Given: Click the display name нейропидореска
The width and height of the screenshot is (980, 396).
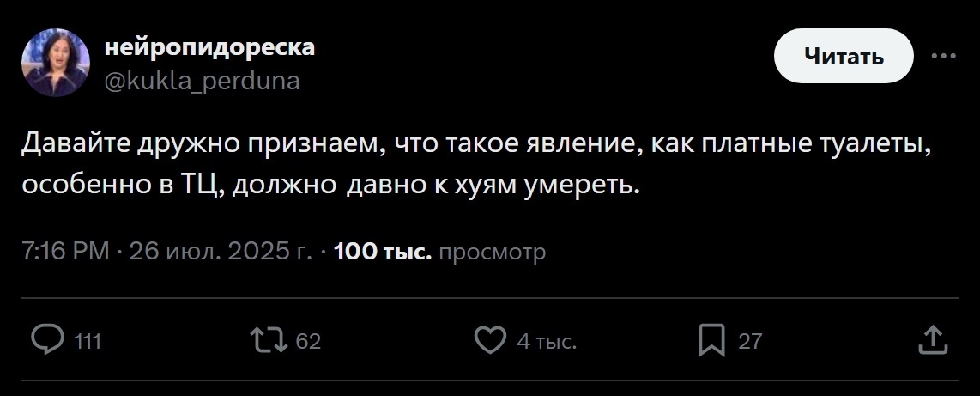Looking at the screenshot, I should pos(209,48).
